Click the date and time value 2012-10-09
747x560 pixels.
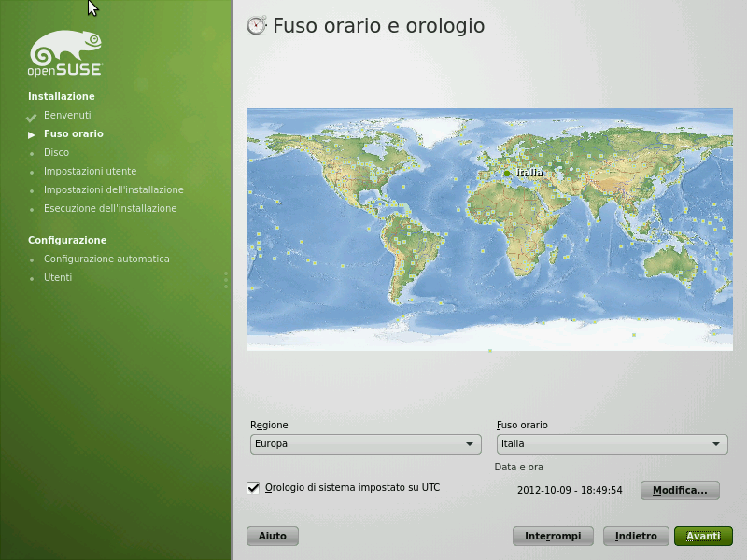click(570, 491)
